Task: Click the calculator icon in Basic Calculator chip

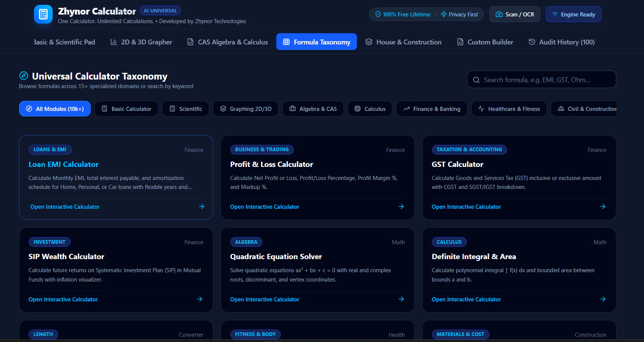Action: click(x=105, y=109)
